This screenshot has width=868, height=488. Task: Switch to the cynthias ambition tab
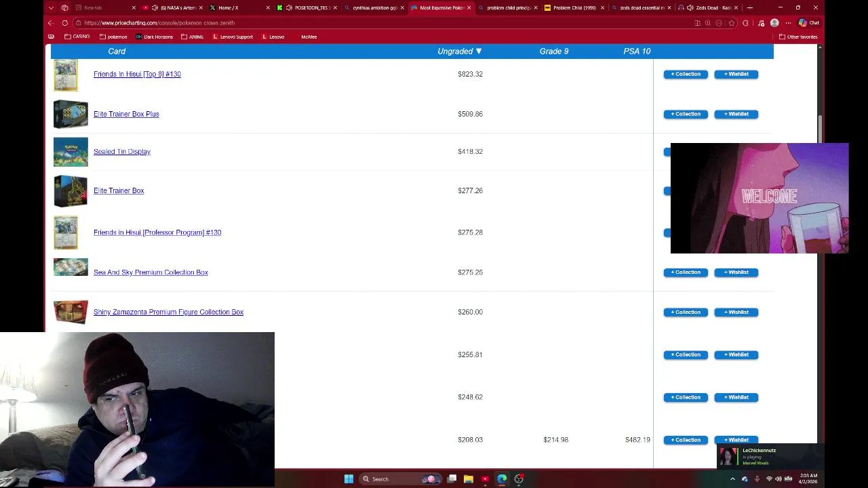pos(374,7)
